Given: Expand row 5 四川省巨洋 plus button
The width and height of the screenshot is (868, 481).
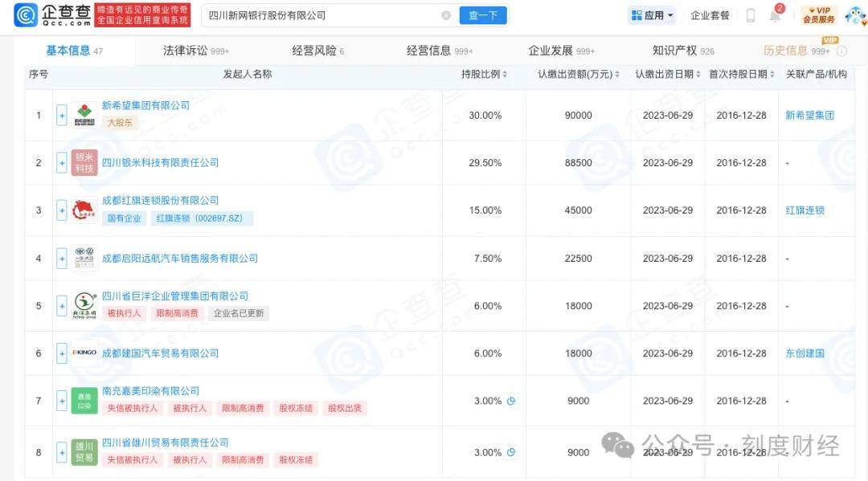Looking at the screenshot, I should [x=61, y=306].
